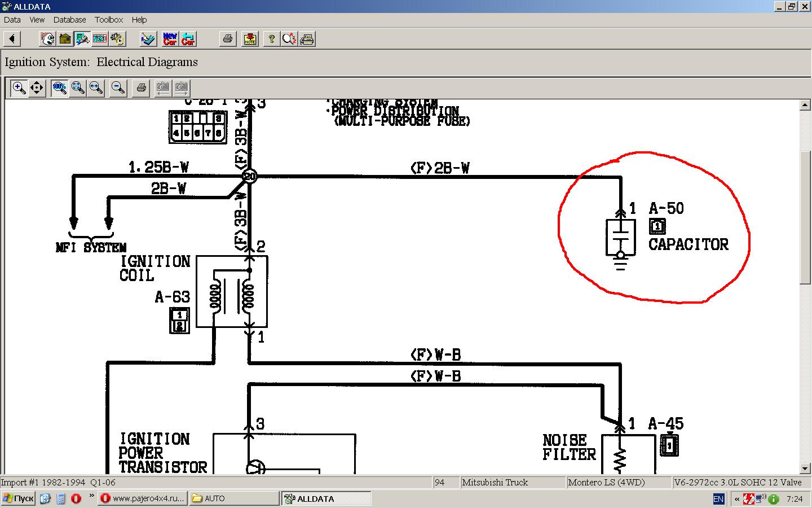The width and height of the screenshot is (812, 508).
Task: Click the previous image camera icon
Action: point(162,88)
